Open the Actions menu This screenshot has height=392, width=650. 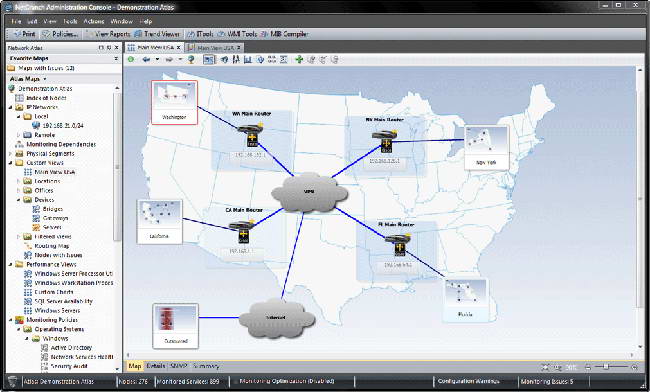pyautogui.click(x=94, y=21)
